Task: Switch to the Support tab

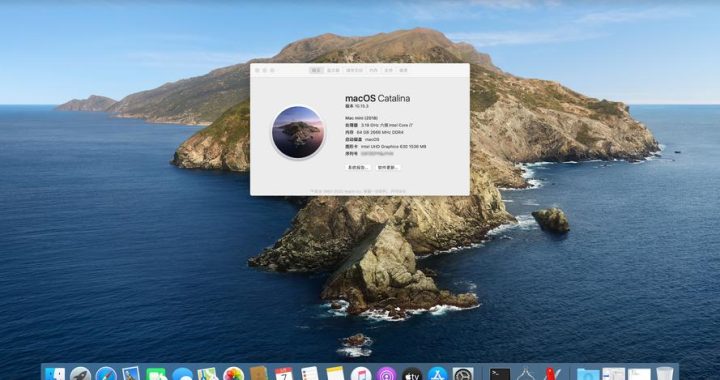Action: tap(388, 70)
